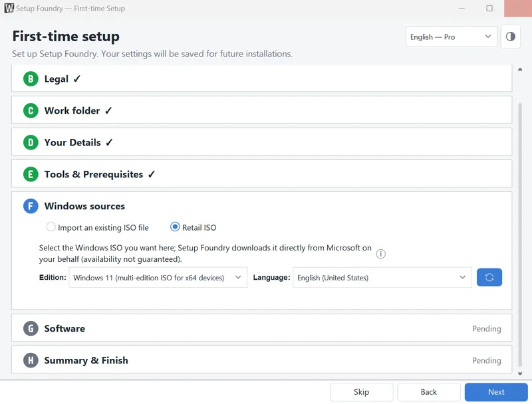532x404 pixels.
Task: Click the scrollbar up arrow
Action: coord(520,70)
